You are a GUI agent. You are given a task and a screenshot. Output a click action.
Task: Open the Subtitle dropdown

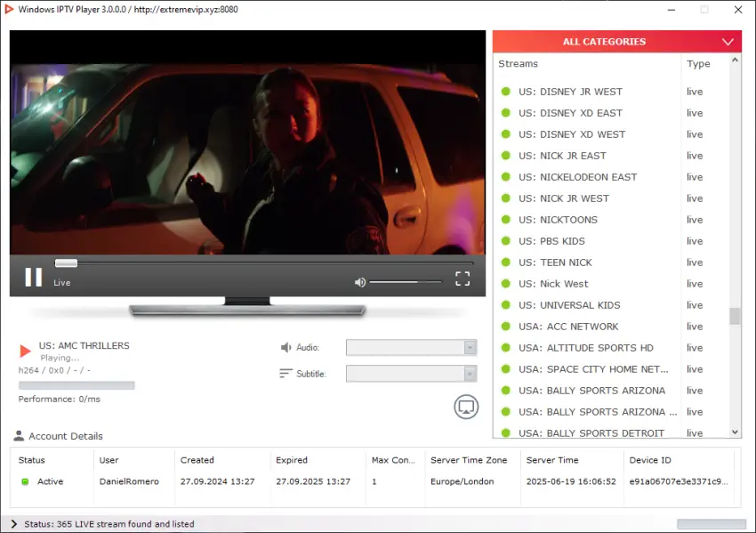coord(411,374)
